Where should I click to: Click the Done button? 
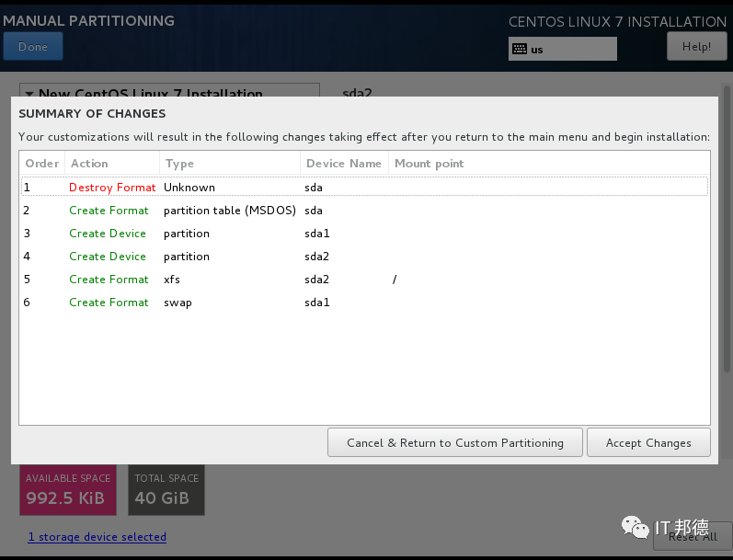(33, 46)
